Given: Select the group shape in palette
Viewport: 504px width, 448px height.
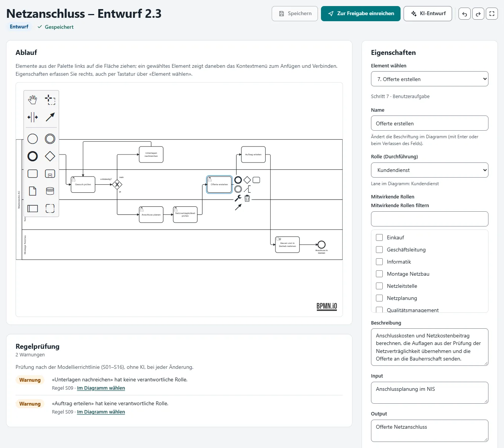Looking at the screenshot, I should pos(50,208).
